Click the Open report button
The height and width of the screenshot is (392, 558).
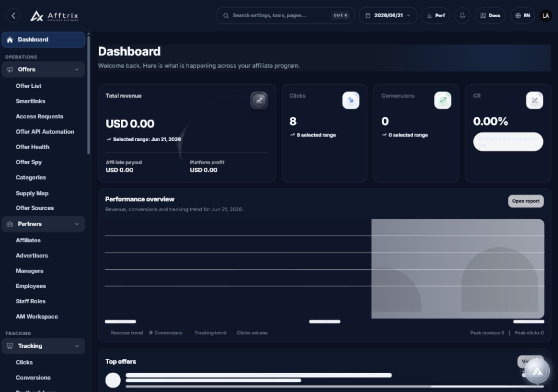pos(525,201)
